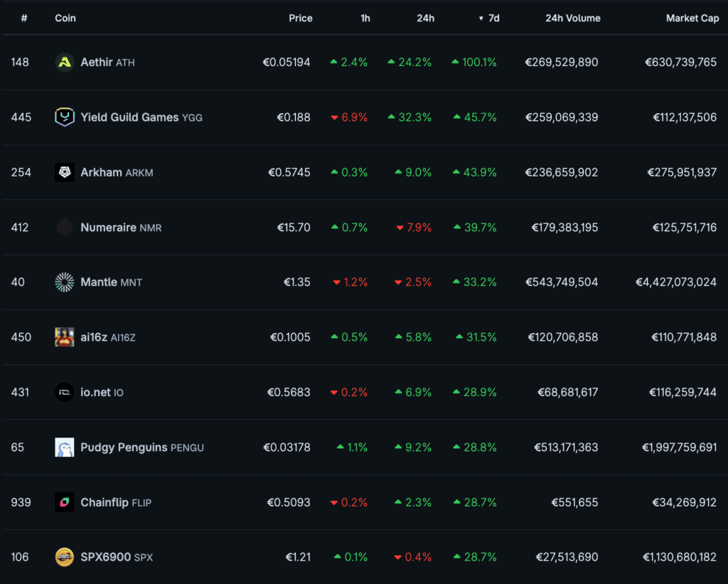Open the io.net IO coin link
Image resolution: width=728 pixels, height=584 pixels.
[x=102, y=392]
